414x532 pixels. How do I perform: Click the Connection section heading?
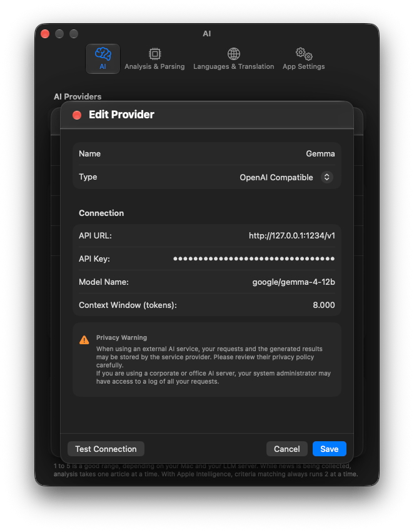point(101,213)
